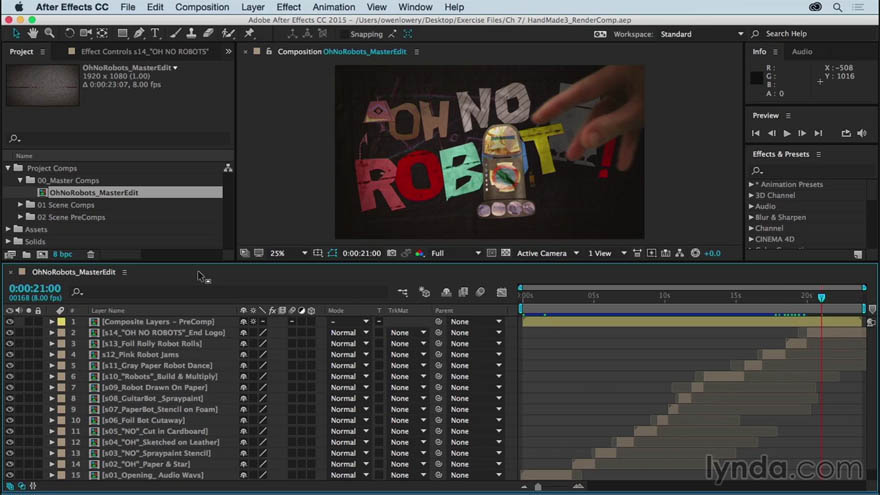Adjust exposure value +0.0 control
This screenshot has width=880, height=495.
click(x=712, y=253)
